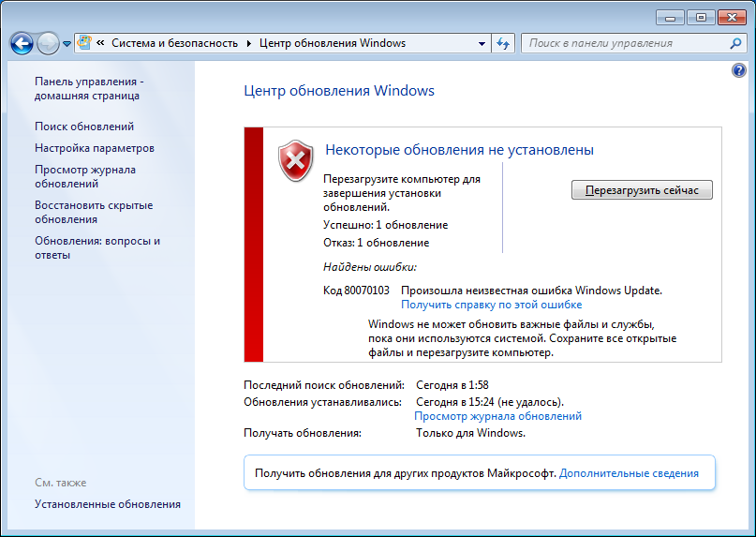
Task: Expand the address bar history dropdown
Action: (x=482, y=43)
